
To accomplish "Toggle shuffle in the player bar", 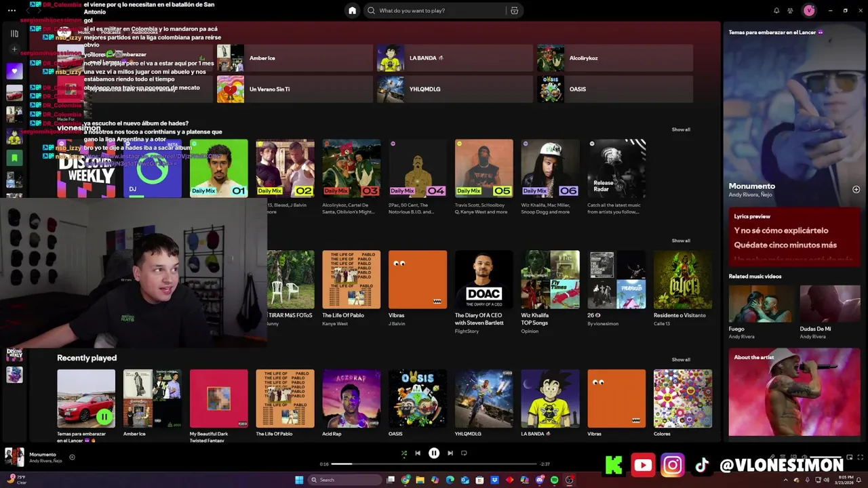I will click(x=404, y=453).
